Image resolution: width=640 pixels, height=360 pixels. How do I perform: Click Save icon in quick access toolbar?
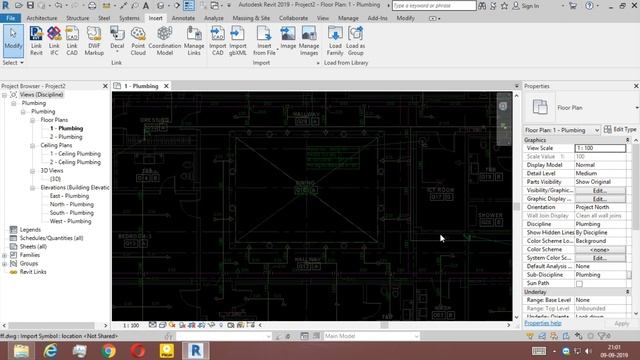[x=30, y=5]
